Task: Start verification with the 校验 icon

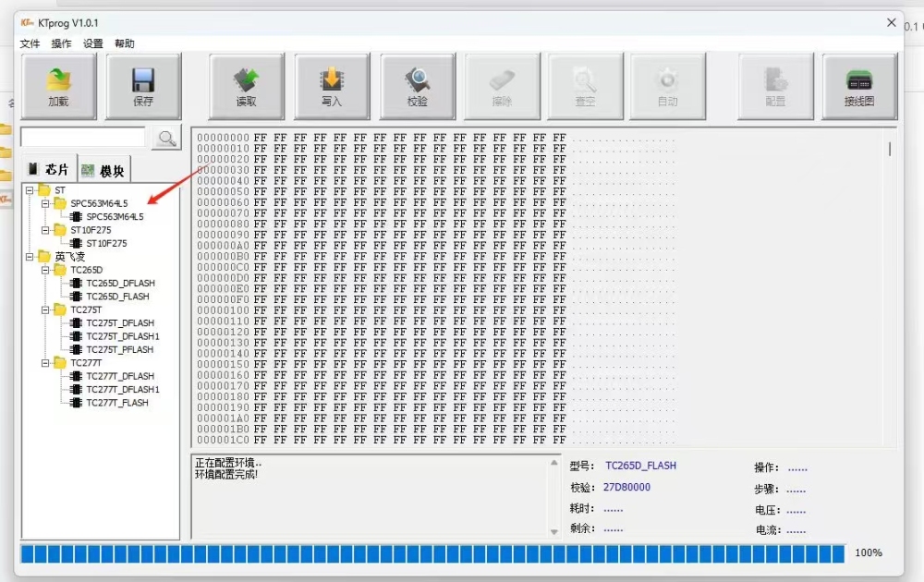Action: (x=417, y=85)
